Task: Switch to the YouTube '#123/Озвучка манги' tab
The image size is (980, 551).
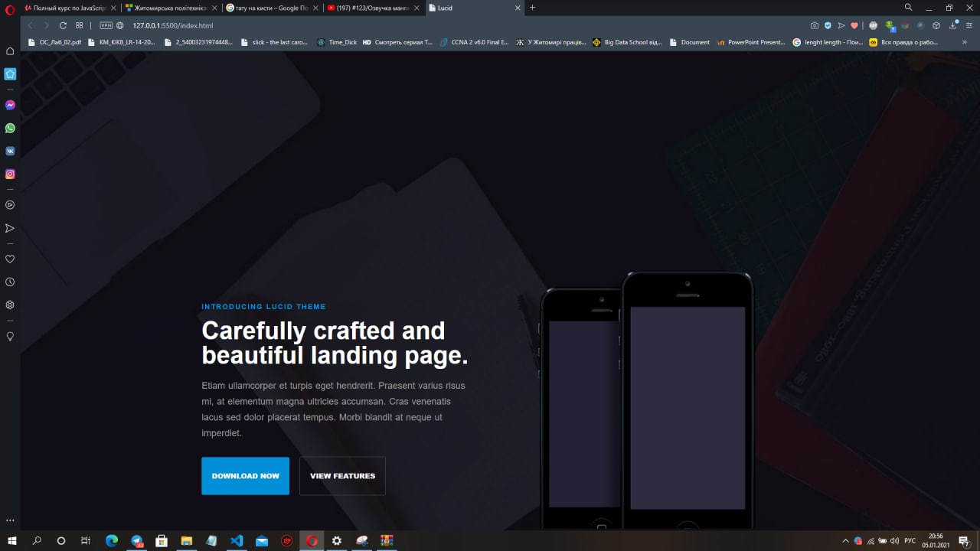Action: point(373,8)
